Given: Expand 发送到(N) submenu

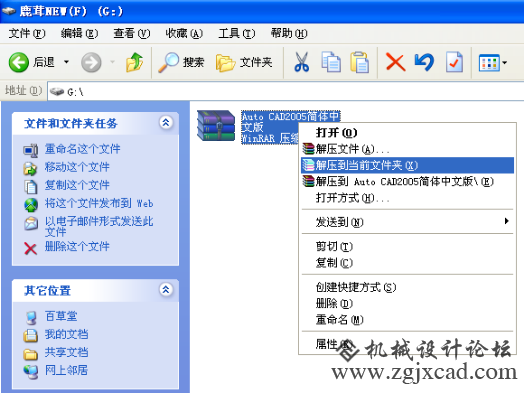Looking at the screenshot, I should [x=407, y=222].
